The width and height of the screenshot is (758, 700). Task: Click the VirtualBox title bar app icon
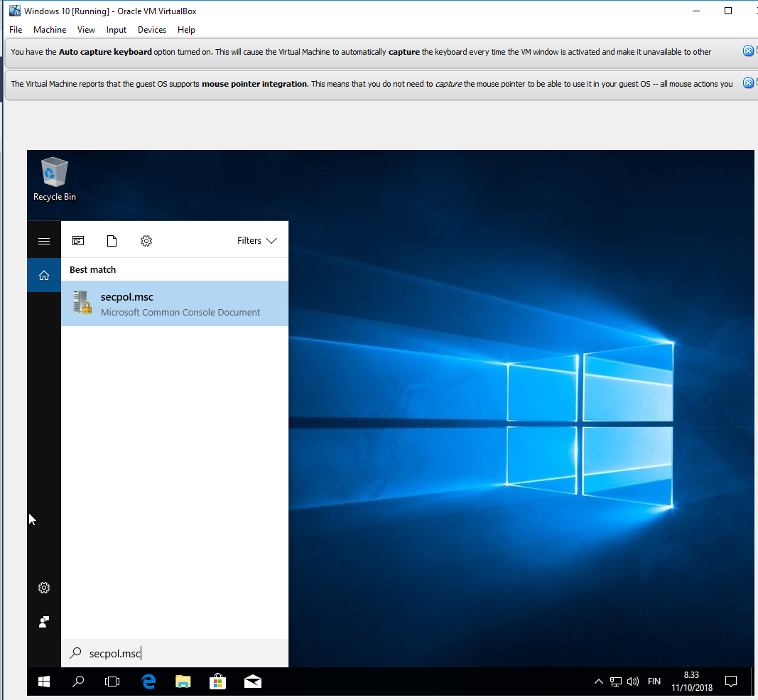(x=14, y=11)
